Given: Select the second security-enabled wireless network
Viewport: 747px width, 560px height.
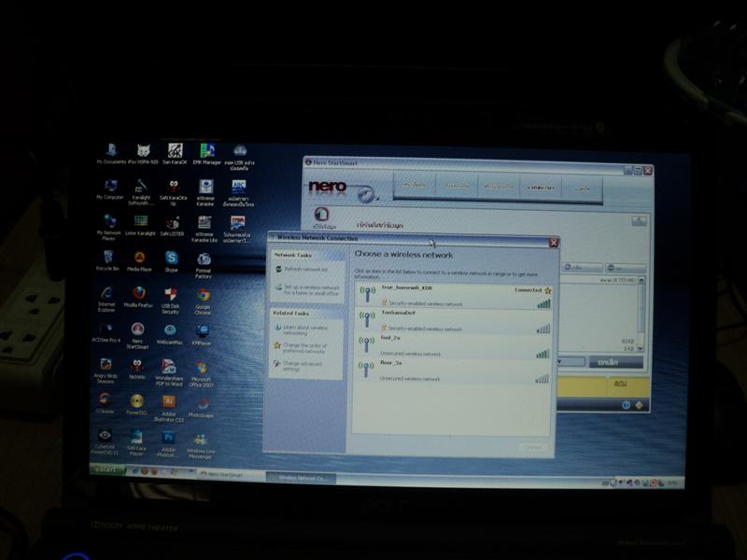Looking at the screenshot, I should [454, 320].
